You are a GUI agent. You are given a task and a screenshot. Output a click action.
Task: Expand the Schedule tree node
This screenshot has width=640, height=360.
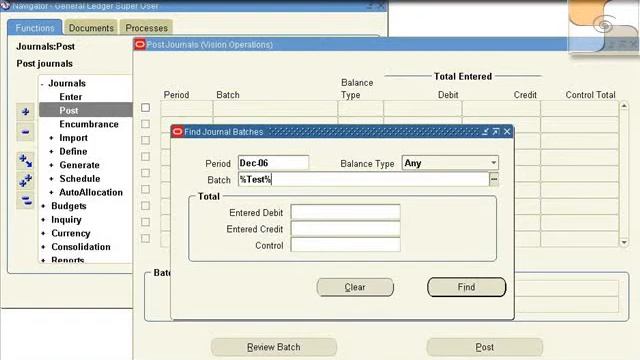coord(51,179)
